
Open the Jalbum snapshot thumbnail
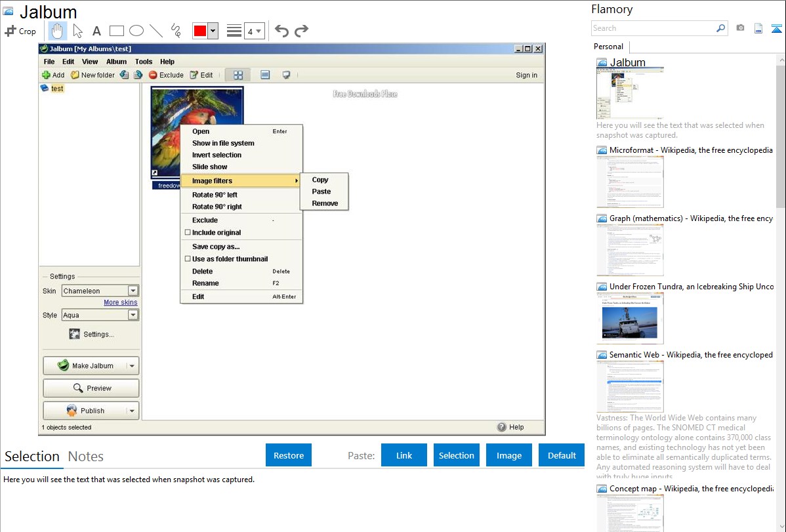click(630, 93)
